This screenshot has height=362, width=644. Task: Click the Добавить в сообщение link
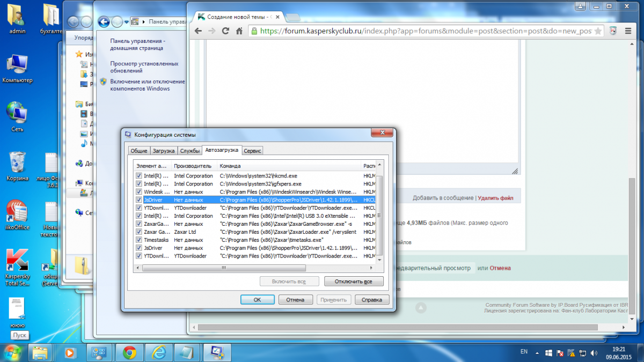click(443, 198)
